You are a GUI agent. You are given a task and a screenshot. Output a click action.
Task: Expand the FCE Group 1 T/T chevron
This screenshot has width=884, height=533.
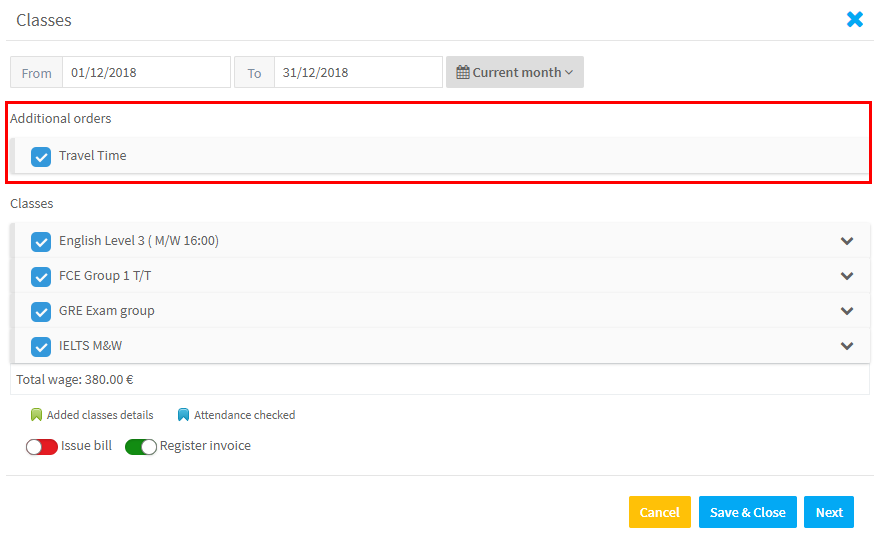click(847, 276)
